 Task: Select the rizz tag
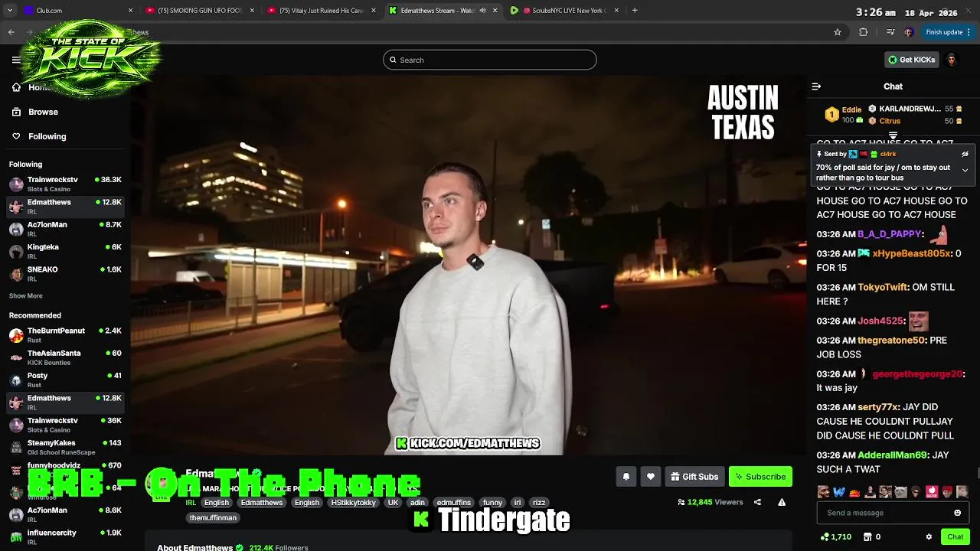coord(539,503)
